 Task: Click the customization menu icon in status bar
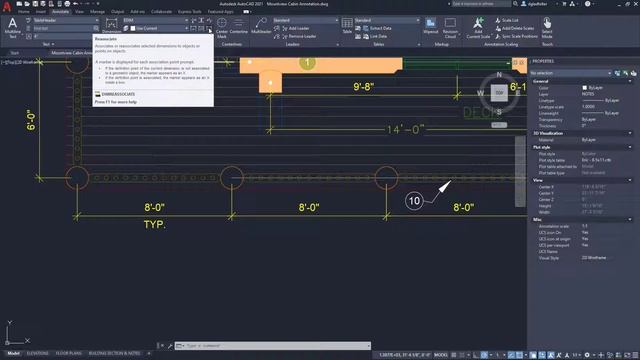coord(635,355)
